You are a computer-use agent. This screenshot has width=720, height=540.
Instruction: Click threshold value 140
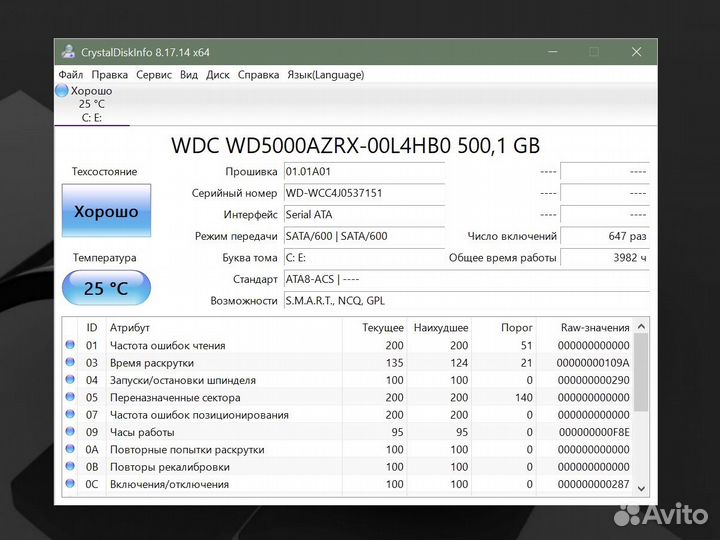[523, 398]
